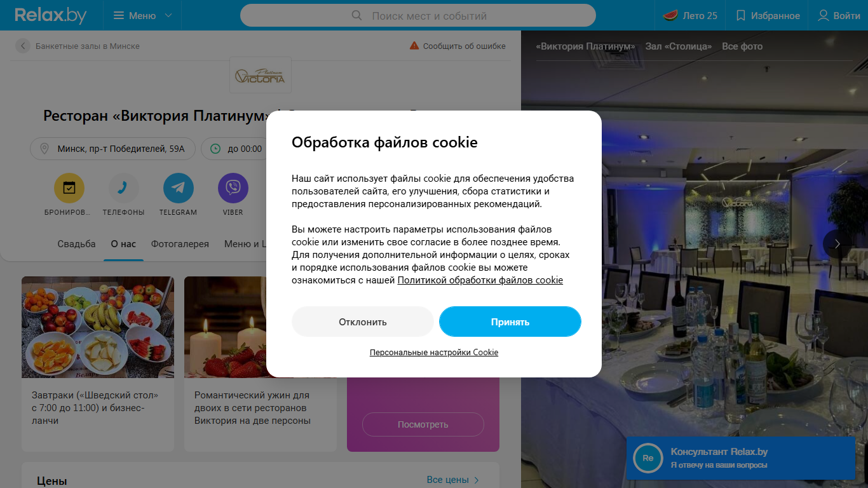Select the «Виктория Платинум» photo tab
The image size is (868, 488).
pyautogui.click(x=585, y=46)
